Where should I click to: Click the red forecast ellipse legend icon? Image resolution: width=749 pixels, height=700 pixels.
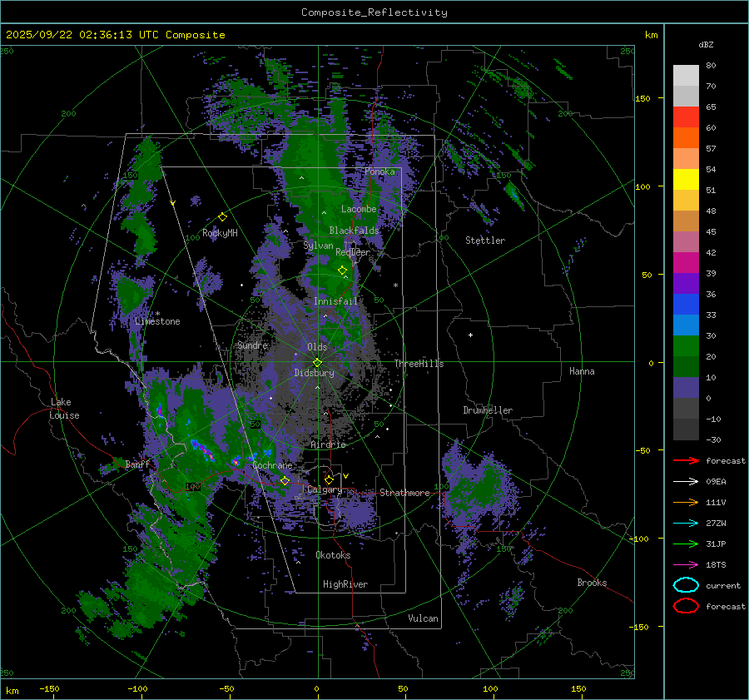coord(686,606)
